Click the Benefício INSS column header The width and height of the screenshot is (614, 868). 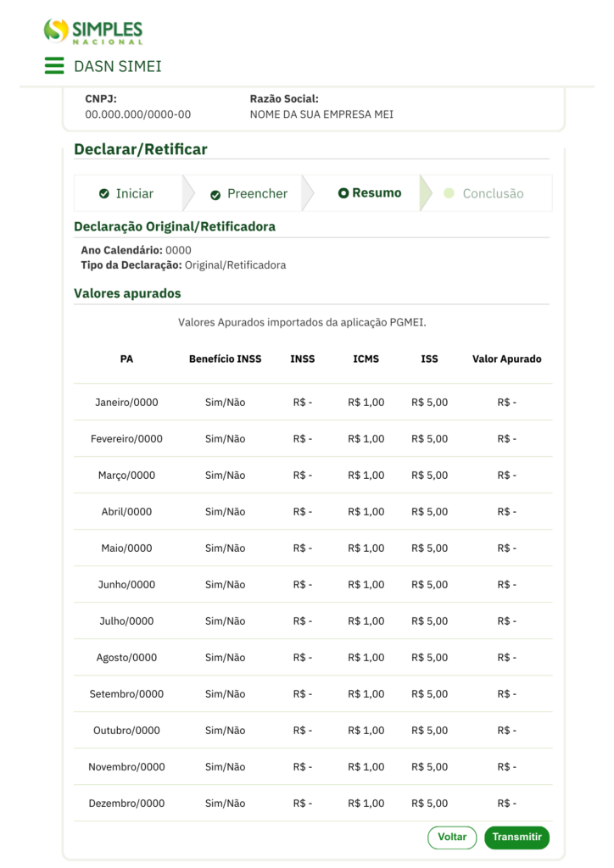pos(225,359)
